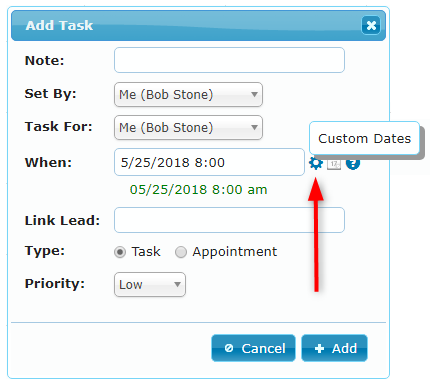
Task: Click the When date input field
Action: [209, 162]
